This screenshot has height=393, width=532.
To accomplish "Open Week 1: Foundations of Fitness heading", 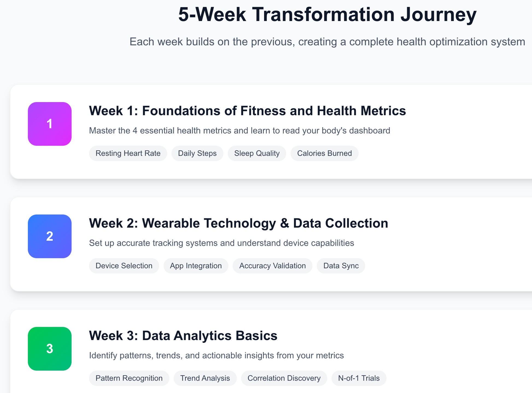I will coord(247,111).
